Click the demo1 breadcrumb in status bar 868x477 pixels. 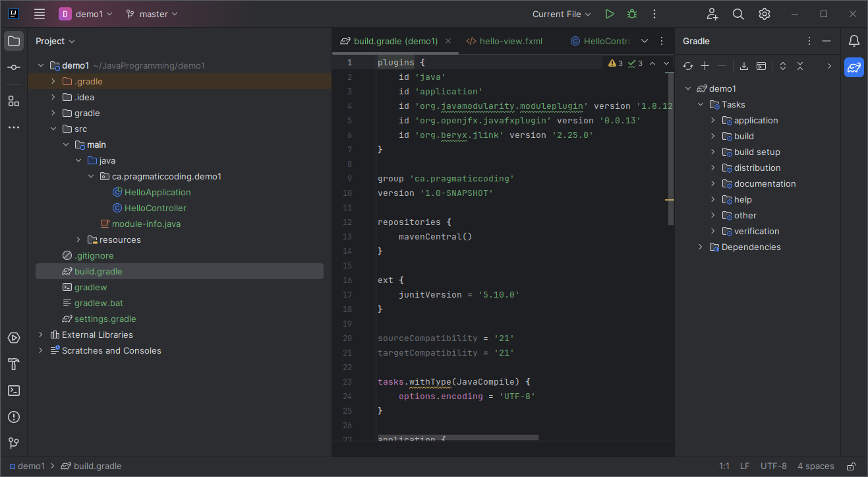(26, 466)
